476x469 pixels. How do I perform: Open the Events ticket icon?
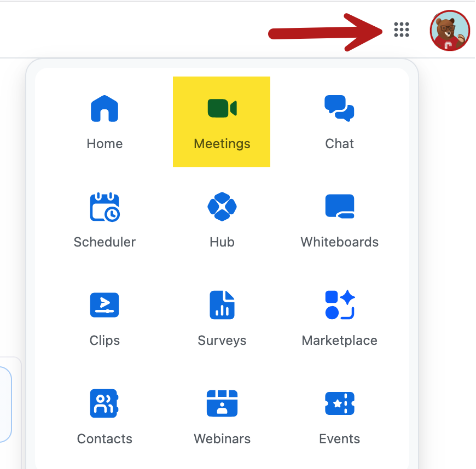(339, 403)
